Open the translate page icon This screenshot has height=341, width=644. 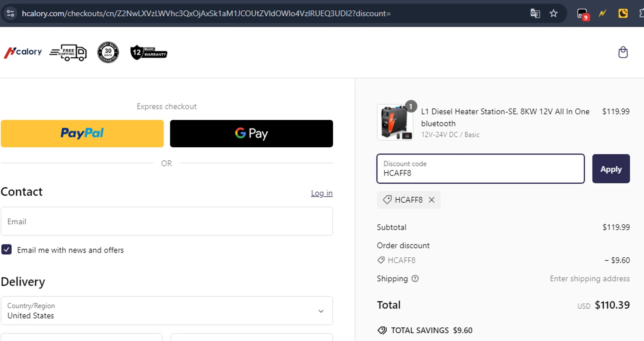coord(535,13)
